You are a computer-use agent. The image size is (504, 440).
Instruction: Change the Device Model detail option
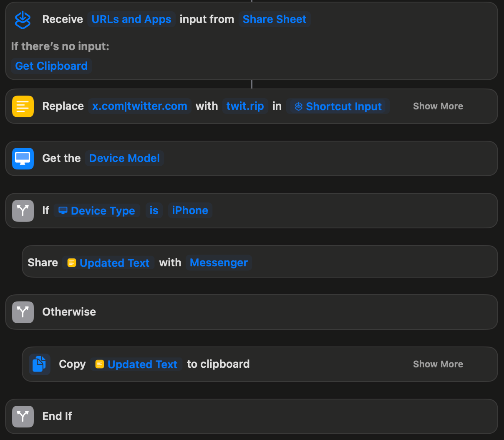point(124,159)
